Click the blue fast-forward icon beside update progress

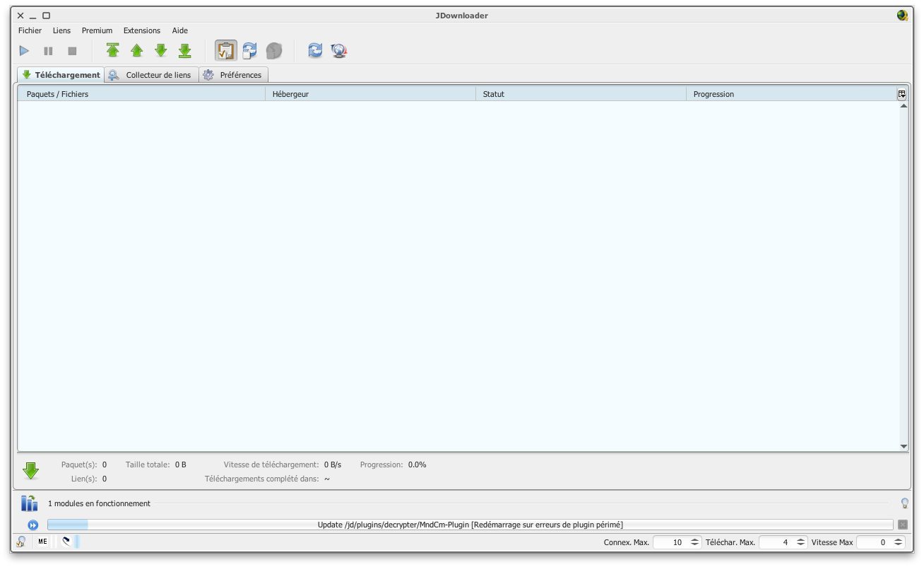33,525
